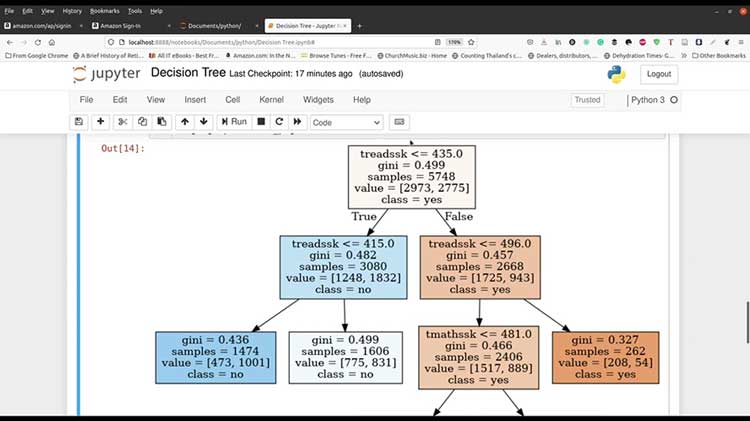
Task: Bookmark this page with star icon
Action: 471,42
